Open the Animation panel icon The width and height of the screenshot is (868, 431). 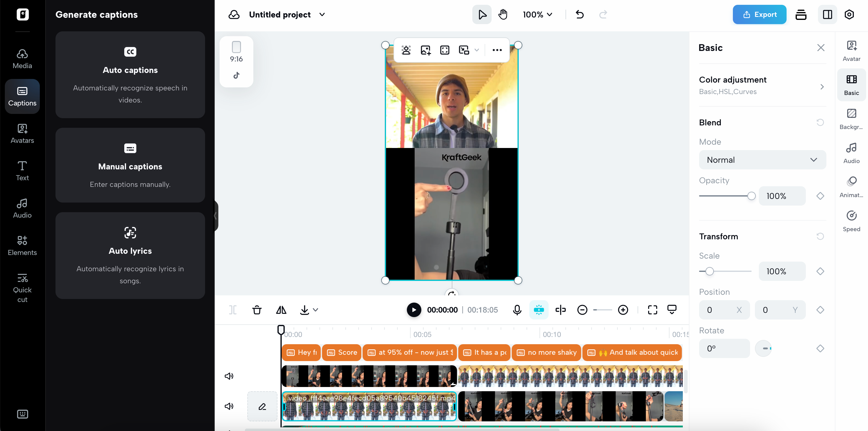coord(851,187)
